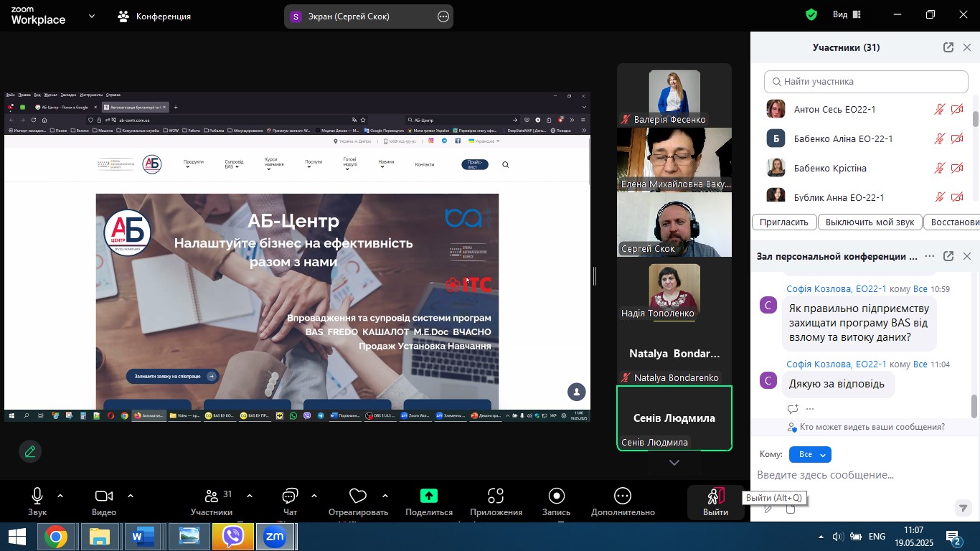Select Natalya Bondarenko video tile

[674, 354]
